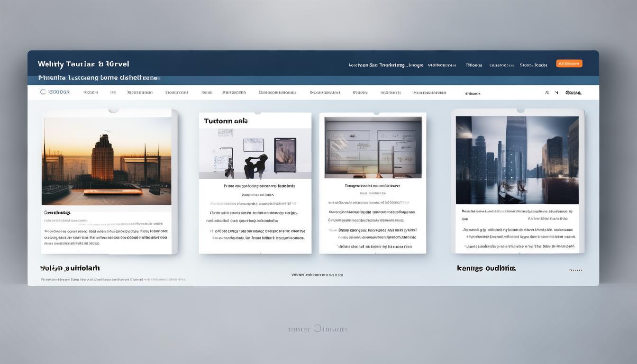Image resolution: width=637 pixels, height=364 pixels.
Task: Click the pin notch atop the skyscraper card
Action: coord(520,110)
